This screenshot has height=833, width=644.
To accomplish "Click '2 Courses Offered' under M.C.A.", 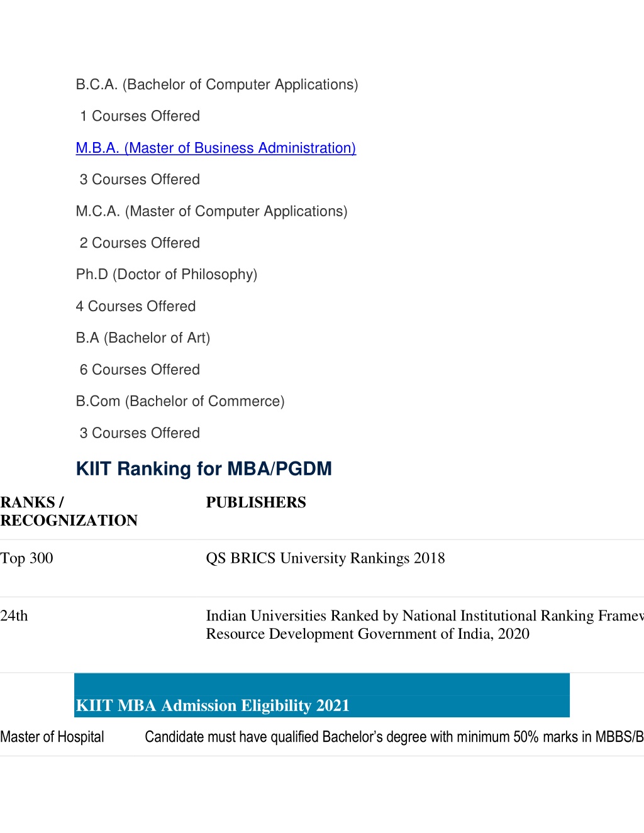I will coord(140,243).
